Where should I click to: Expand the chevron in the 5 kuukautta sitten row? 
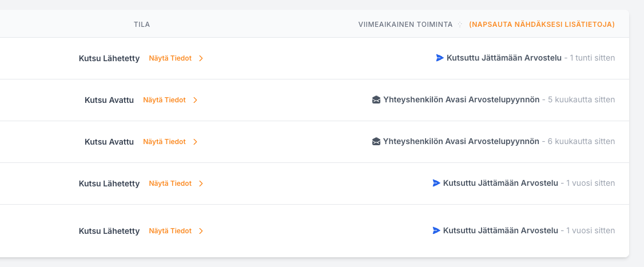(195, 100)
